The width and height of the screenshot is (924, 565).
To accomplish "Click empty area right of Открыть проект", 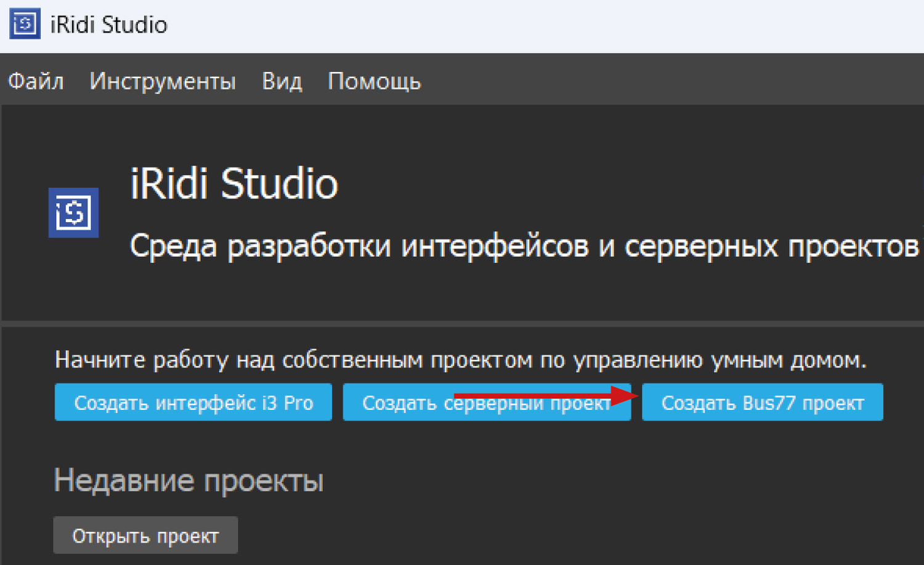I will (554, 535).
